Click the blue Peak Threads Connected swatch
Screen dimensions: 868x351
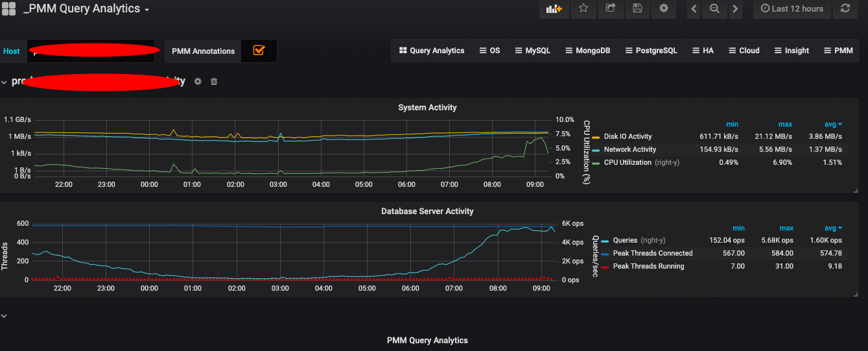(x=605, y=254)
